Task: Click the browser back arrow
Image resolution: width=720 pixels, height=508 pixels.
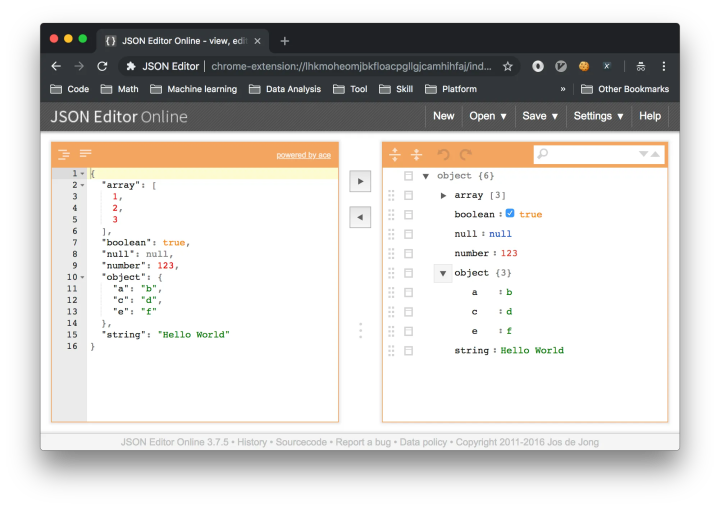Action: (56, 66)
